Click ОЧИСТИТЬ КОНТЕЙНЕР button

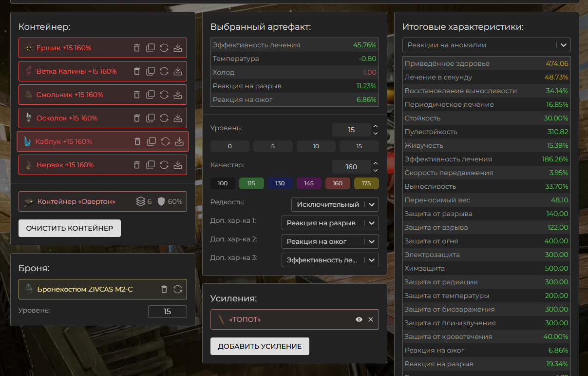tap(70, 228)
